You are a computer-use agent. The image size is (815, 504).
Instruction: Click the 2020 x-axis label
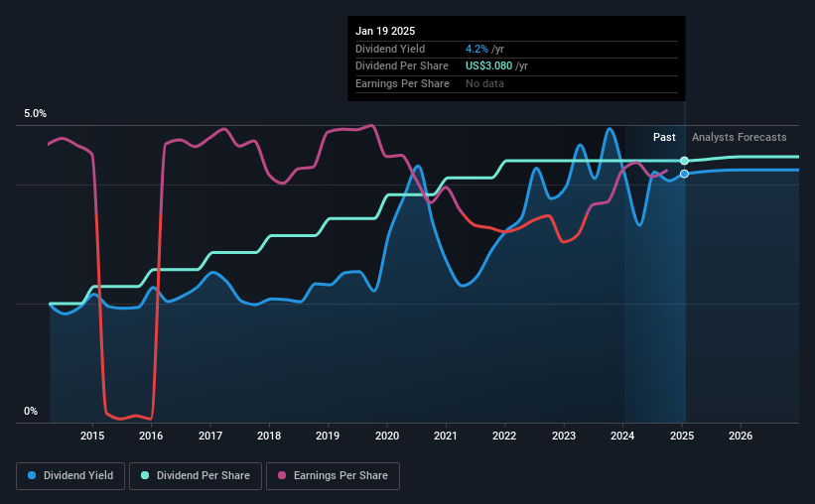tap(387, 436)
